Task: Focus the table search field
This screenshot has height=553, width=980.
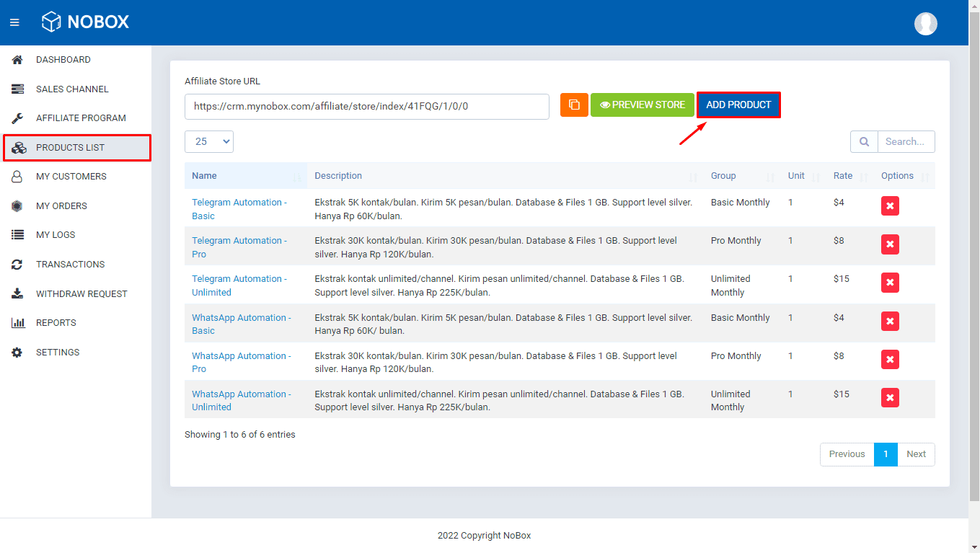Action: 906,141
